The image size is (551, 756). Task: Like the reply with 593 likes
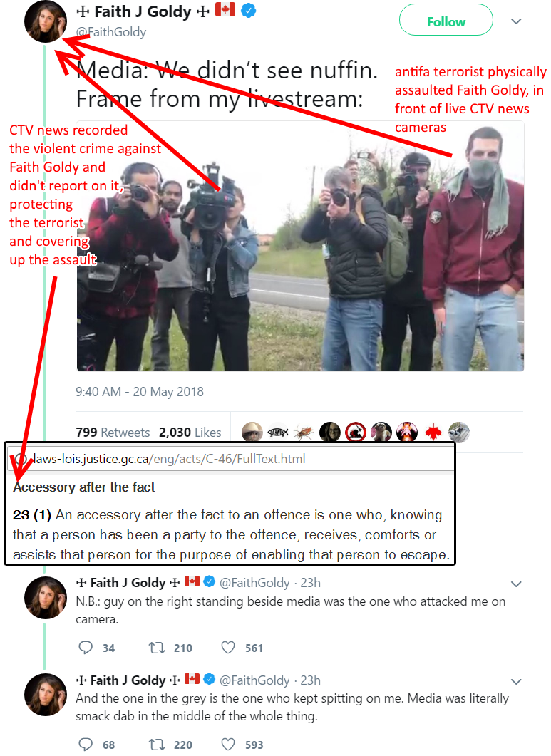pyautogui.click(x=228, y=745)
